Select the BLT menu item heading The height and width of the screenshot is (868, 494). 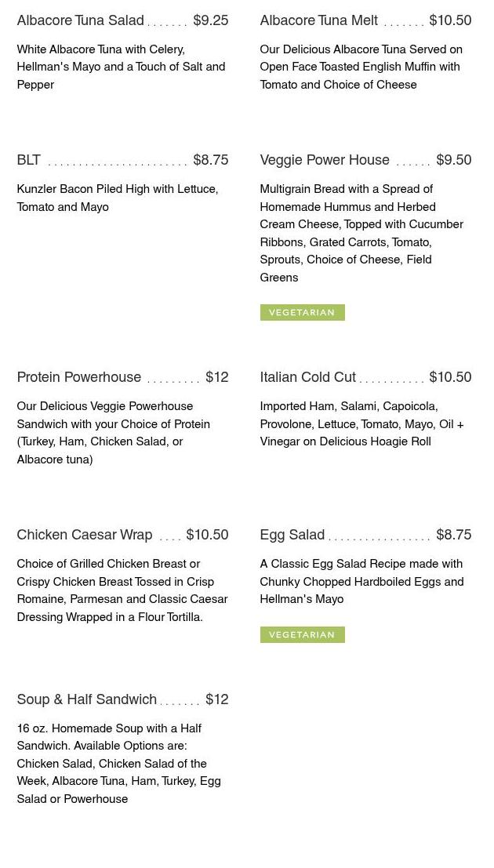pos(29,160)
